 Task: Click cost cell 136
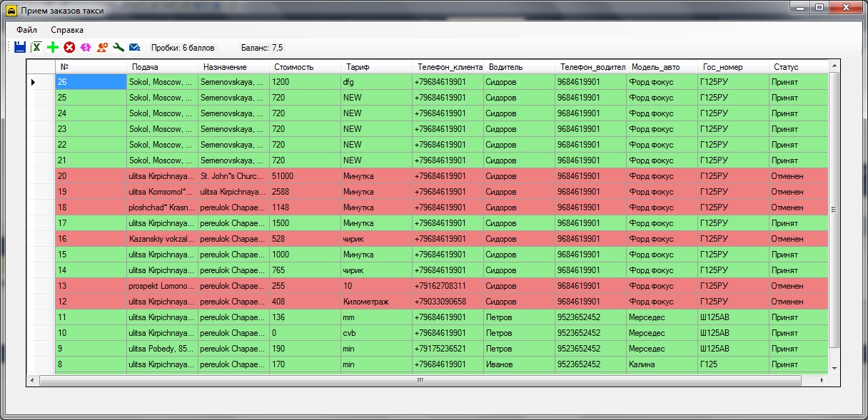[x=305, y=317]
